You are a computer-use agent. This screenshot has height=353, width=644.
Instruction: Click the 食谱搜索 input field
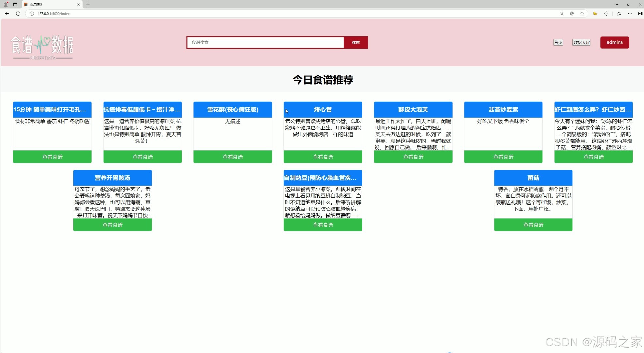pos(265,42)
